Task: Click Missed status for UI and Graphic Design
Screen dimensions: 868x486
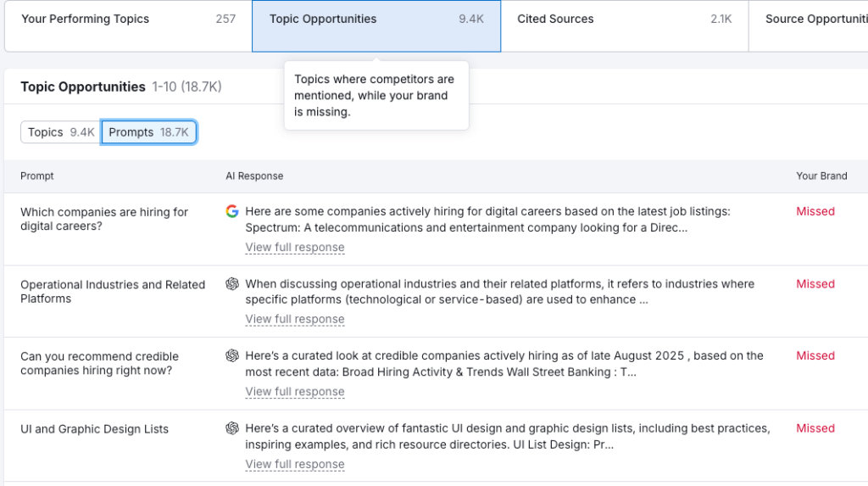Action: (x=815, y=428)
